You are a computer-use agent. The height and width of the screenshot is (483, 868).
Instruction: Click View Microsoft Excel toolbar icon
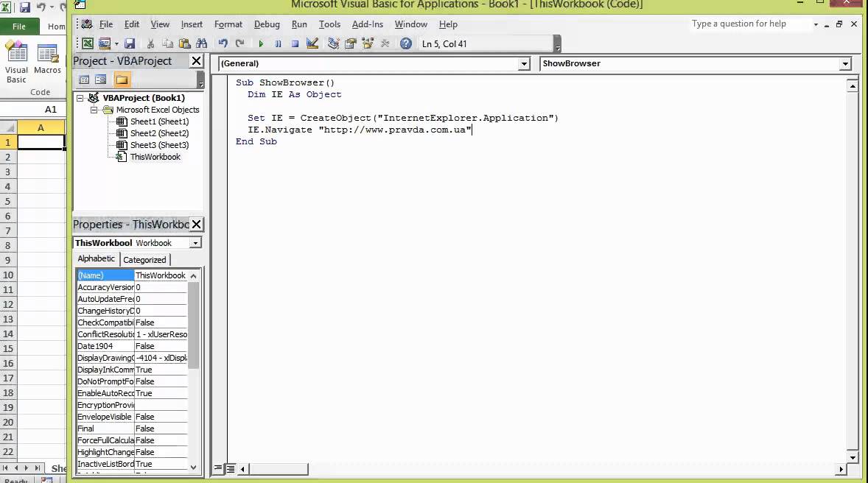(88, 43)
